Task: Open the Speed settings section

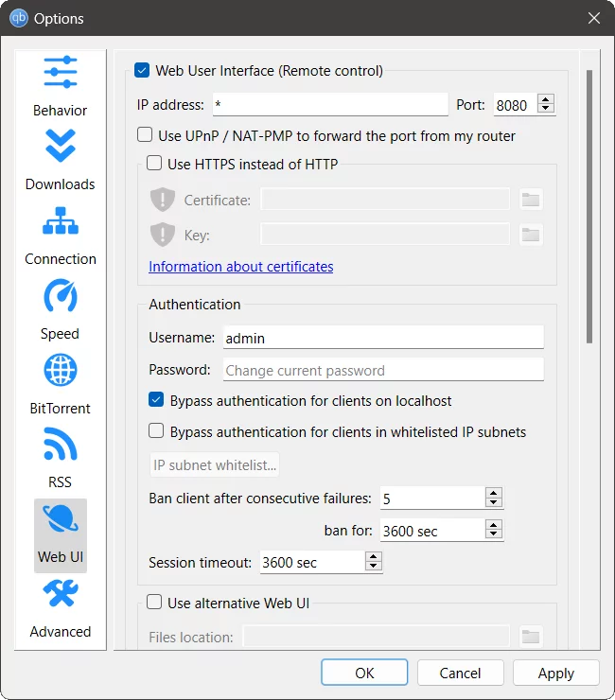Action: [x=61, y=311]
